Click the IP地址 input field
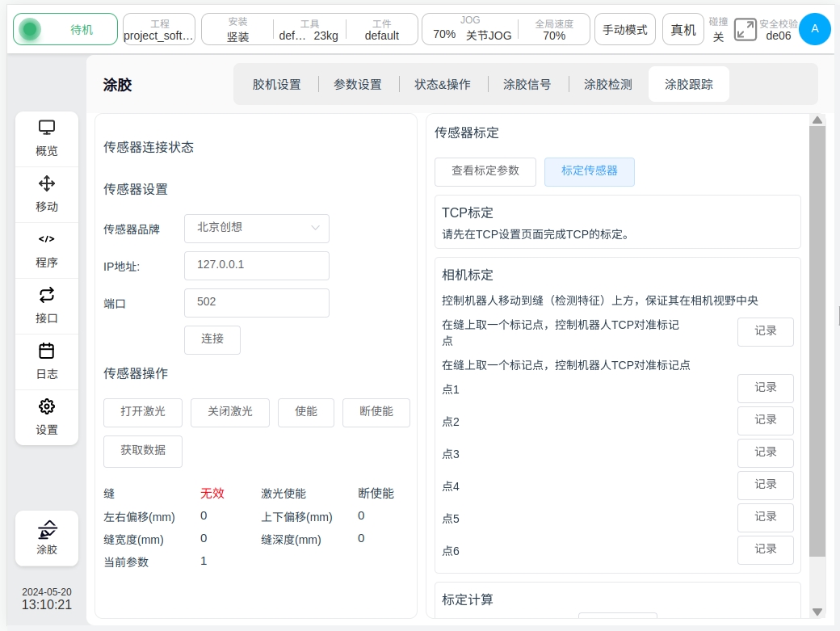840x631 pixels. (x=257, y=265)
